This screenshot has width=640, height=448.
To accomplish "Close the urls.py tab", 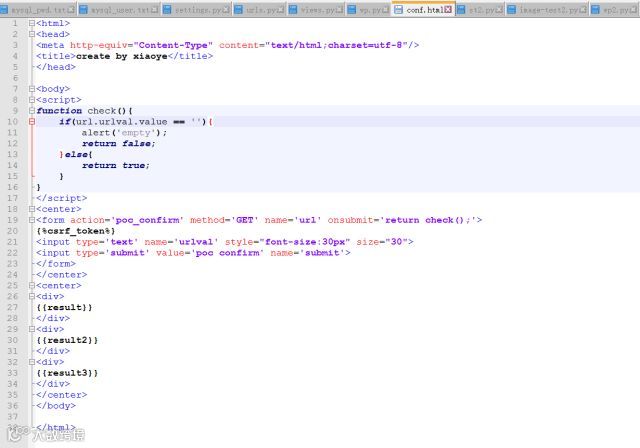I will (281, 9).
